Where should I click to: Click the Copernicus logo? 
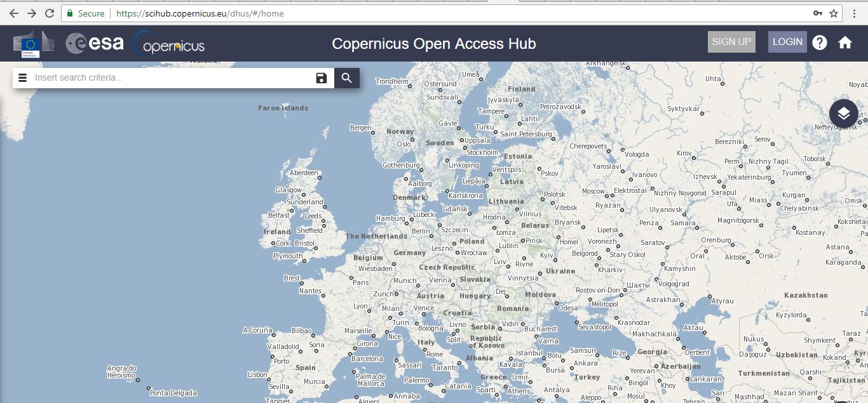(x=169, y=44)
